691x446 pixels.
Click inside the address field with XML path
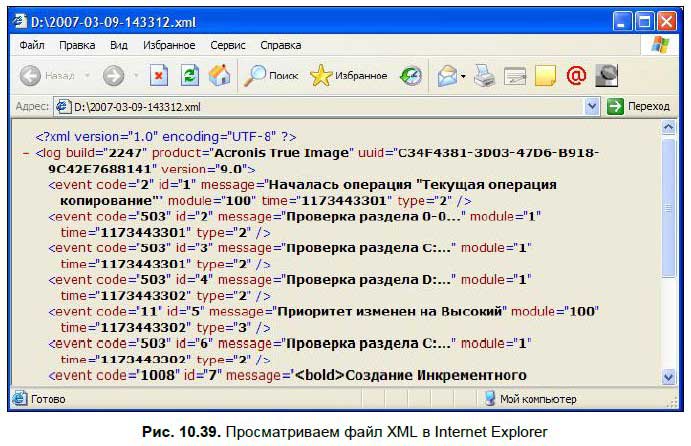pos(320,106)
